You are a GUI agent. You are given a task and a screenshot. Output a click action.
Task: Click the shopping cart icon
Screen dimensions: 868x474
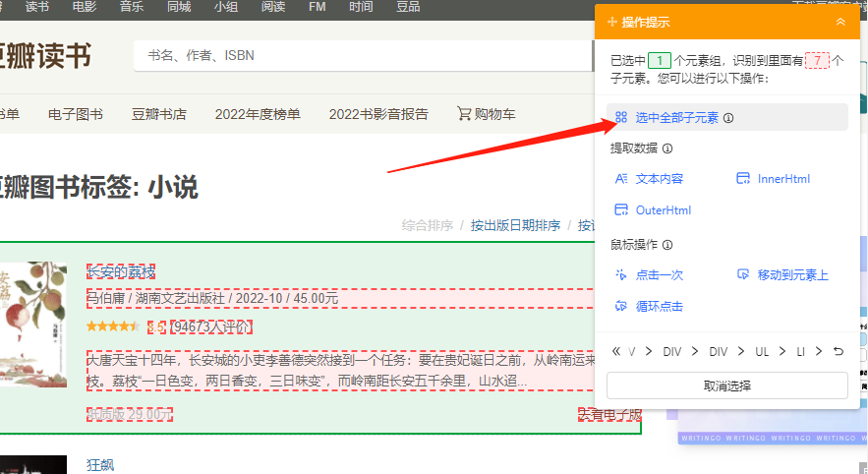pos(464,113)
